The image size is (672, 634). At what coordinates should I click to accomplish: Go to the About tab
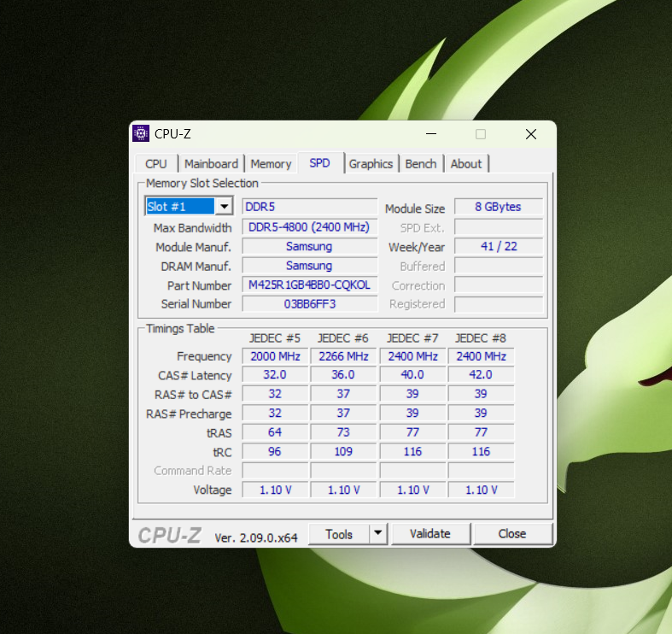[x=466, y=164]
